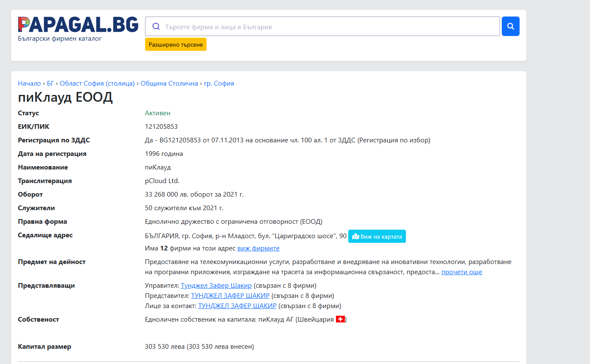590x364 pixels.
Task: Select the Представляващи label
Action: click(46, 286)
